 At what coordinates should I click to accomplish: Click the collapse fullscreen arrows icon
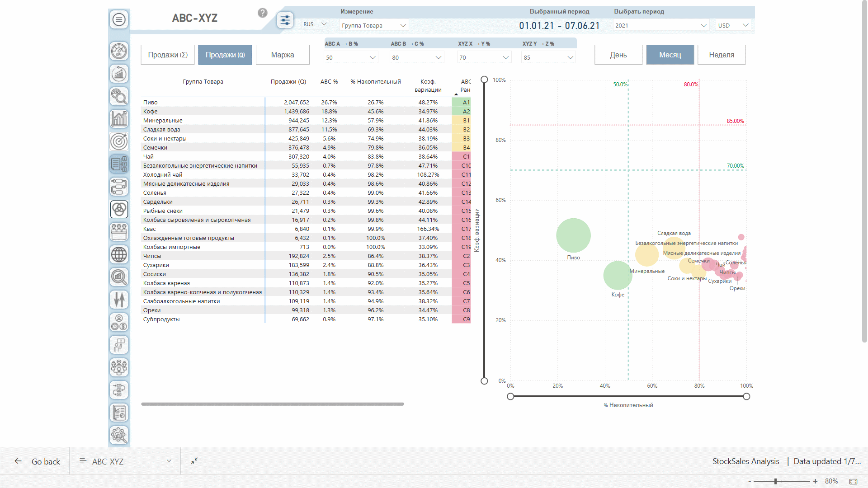point(194,461)
